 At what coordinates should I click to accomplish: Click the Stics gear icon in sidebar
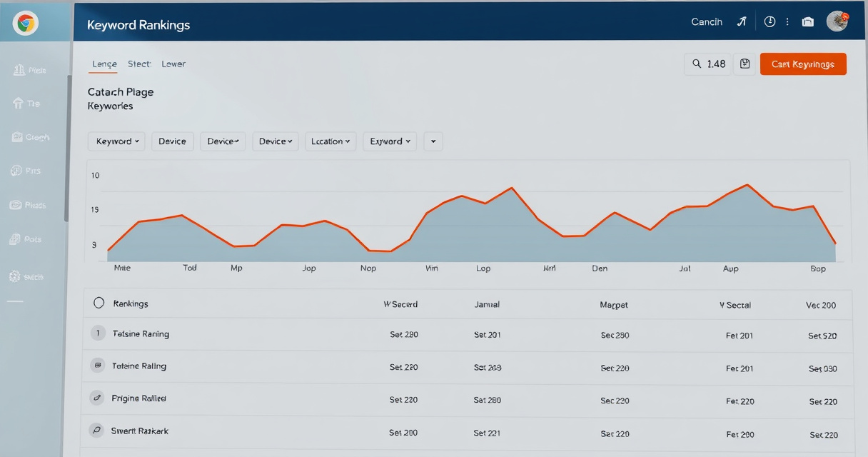point(14,276)
